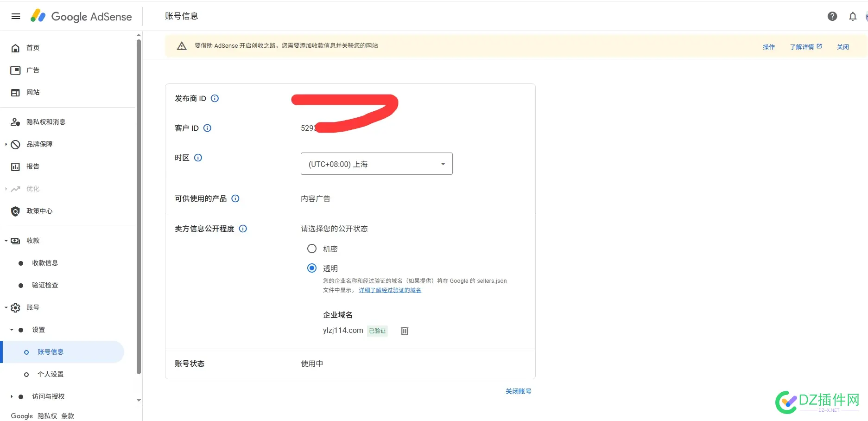Click the 账号 gear icon
Image resolution: width=868 pixels, height=421 pixels.
click(x=15, y=307)
